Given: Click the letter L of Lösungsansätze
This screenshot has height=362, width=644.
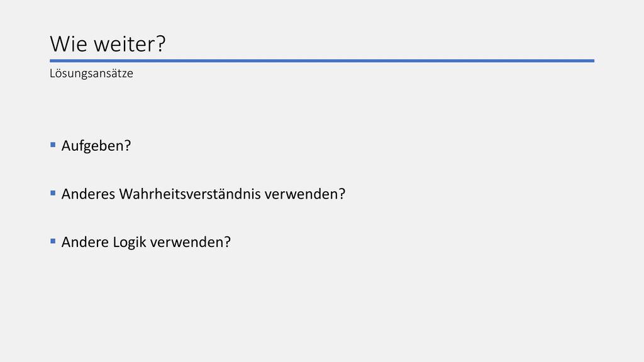Looking at the screenshot, I should pyautogui.click(x=52, y=74).
